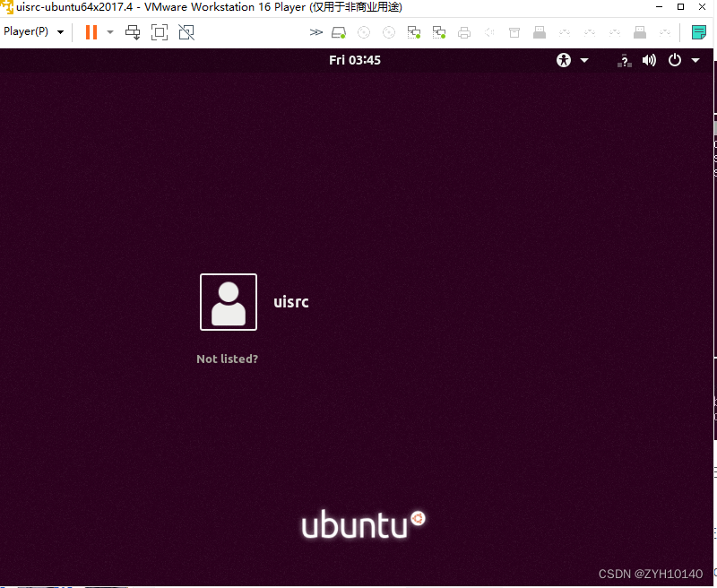Click the network adapter device icon
The height and width of the screenshot is (588, 717).
[414, 31]
